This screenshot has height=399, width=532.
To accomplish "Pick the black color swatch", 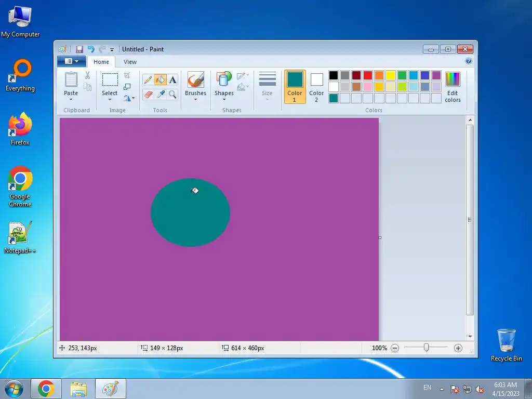I will (334, 75).
